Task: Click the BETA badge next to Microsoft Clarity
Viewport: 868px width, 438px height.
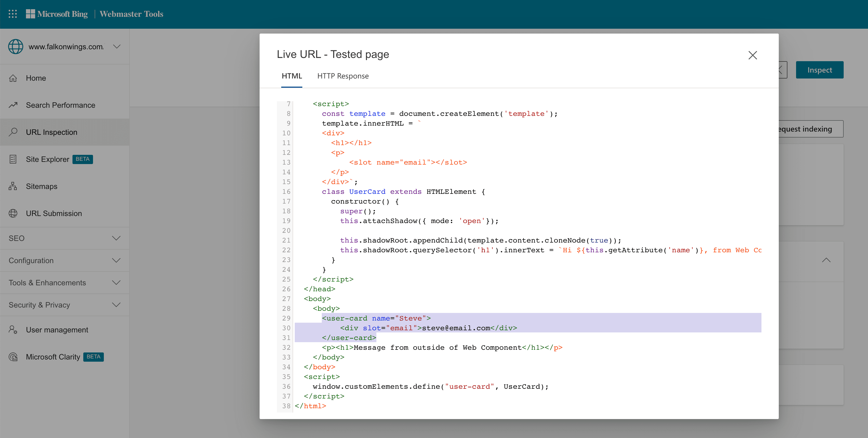Action: pyautogui.click(x=93, y=357)
